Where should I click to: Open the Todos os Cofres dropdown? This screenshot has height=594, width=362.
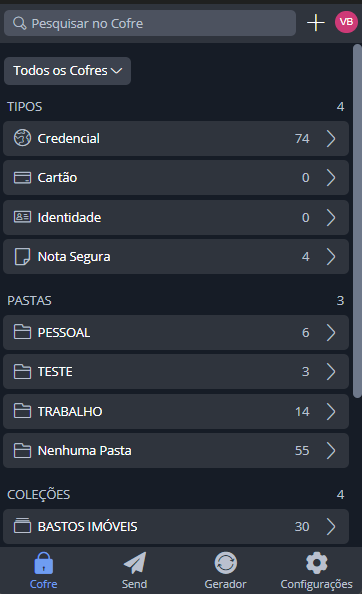point(67,71)
